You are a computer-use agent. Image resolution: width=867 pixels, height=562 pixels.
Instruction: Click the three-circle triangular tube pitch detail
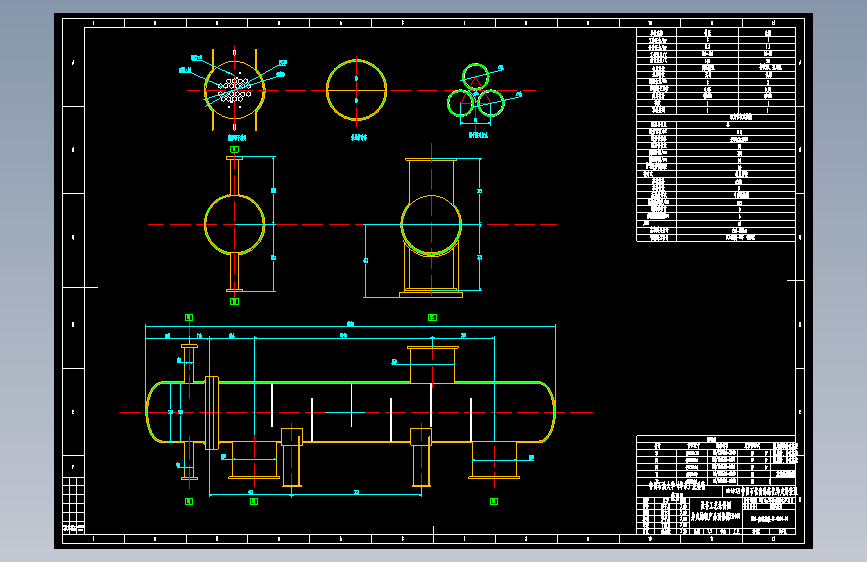coord(476,91)
